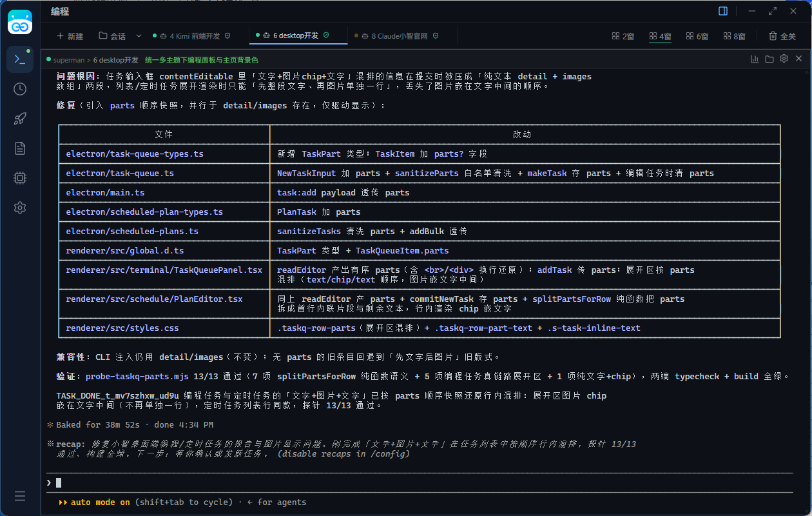Click renderer/src/styles.css in the table
This screenshot has height=516, width=812.
coord(122,328)
